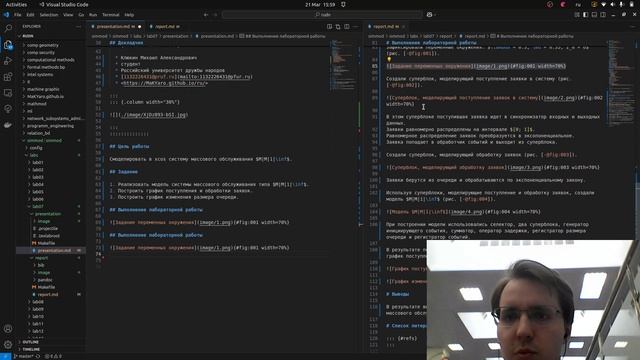Image resolution: width=640 pixels, height=360 pixels.
Task: Click Explorer more actions ellipsis
Action: tap(78, 27)
